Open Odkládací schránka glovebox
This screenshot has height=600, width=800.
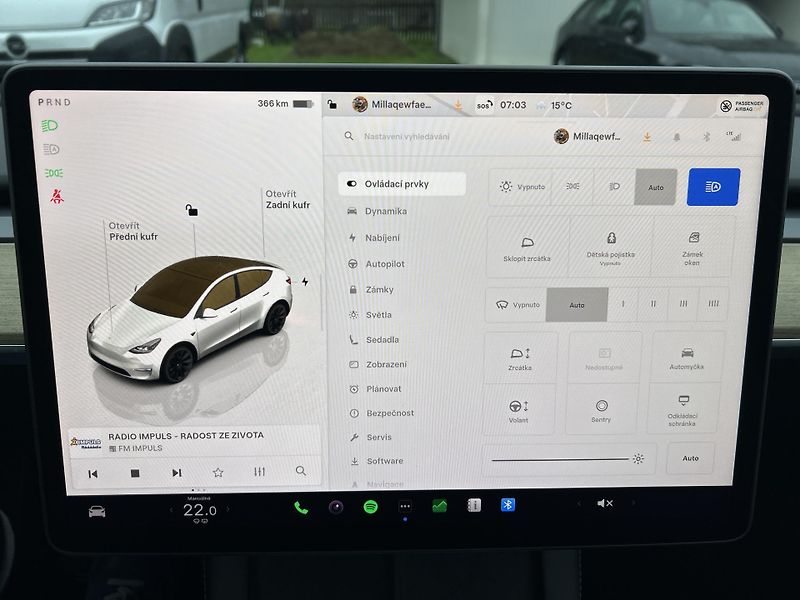click(x=682, y=409)
